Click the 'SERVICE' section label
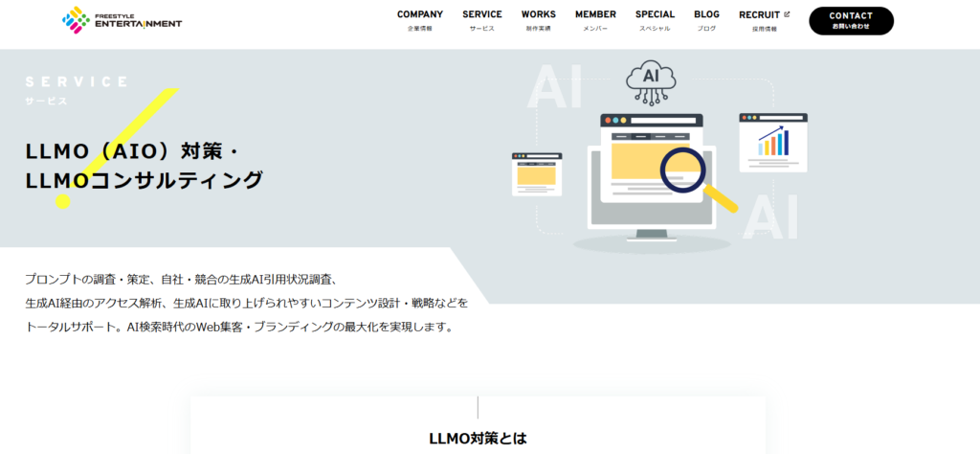Image resolution: width=980 pixels, height=454 pixels. [77, 81]
